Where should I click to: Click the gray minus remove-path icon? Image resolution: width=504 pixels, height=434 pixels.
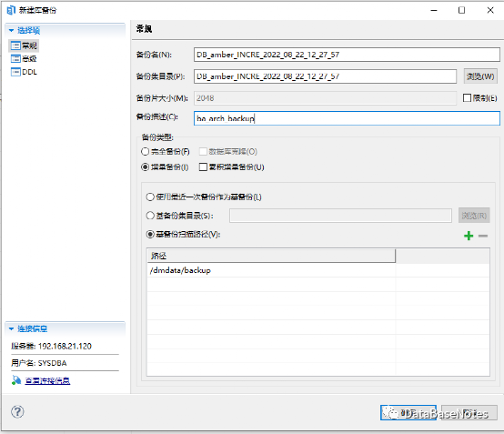pos(483,236)
